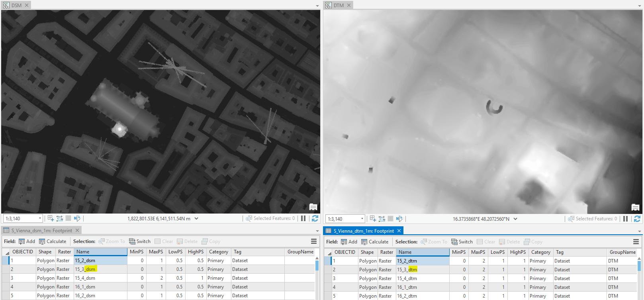Open Calculate field for dsm Footprint table
Viewport: 644px width, 300px height.
coord(53,241)
